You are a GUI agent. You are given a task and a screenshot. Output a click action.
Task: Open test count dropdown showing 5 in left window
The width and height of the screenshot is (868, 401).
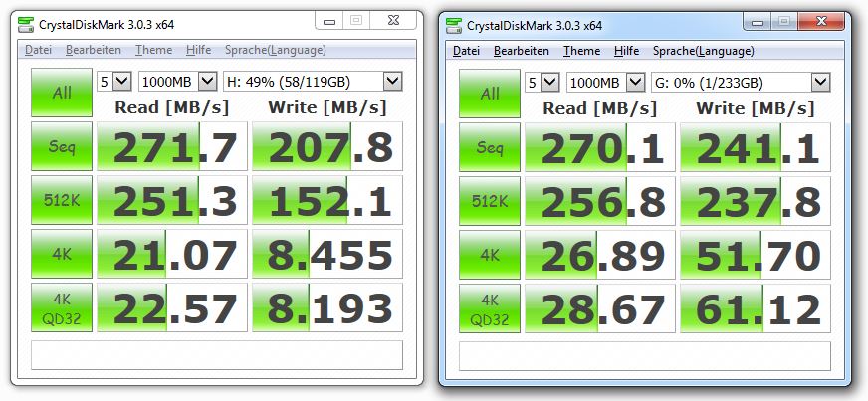pyautogui.click(x=114, y=82)
